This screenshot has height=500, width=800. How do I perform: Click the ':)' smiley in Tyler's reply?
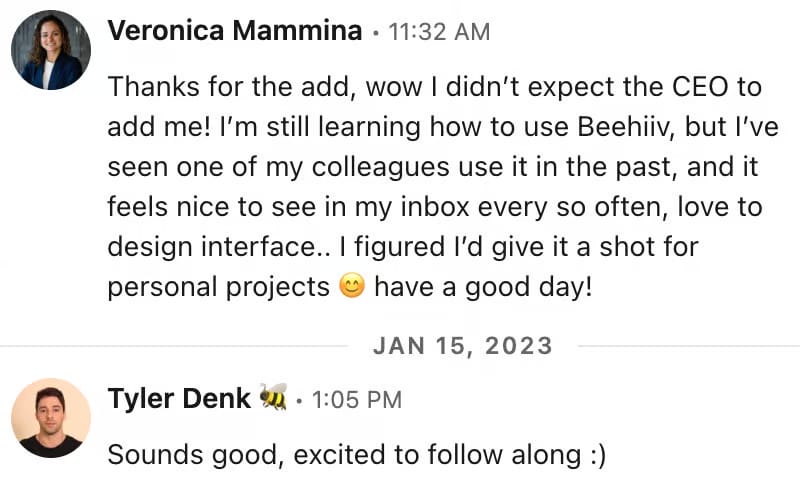click(x=596, y=455)
